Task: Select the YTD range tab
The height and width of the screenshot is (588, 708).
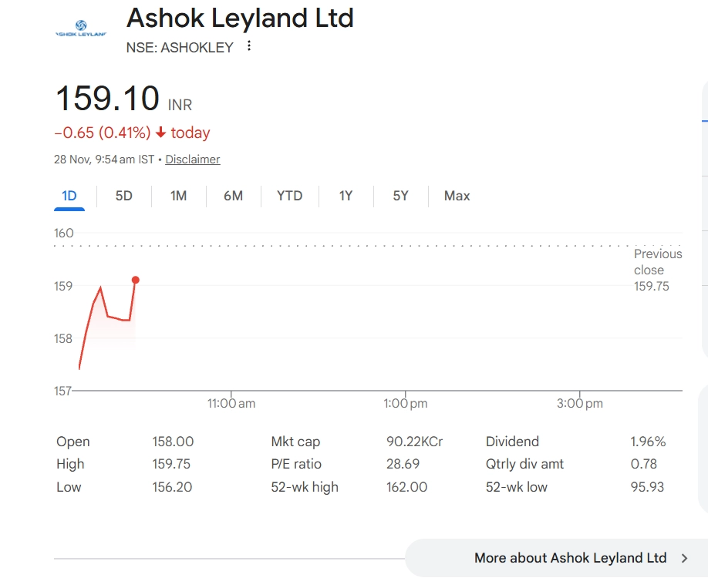Action: coord(290,196)
